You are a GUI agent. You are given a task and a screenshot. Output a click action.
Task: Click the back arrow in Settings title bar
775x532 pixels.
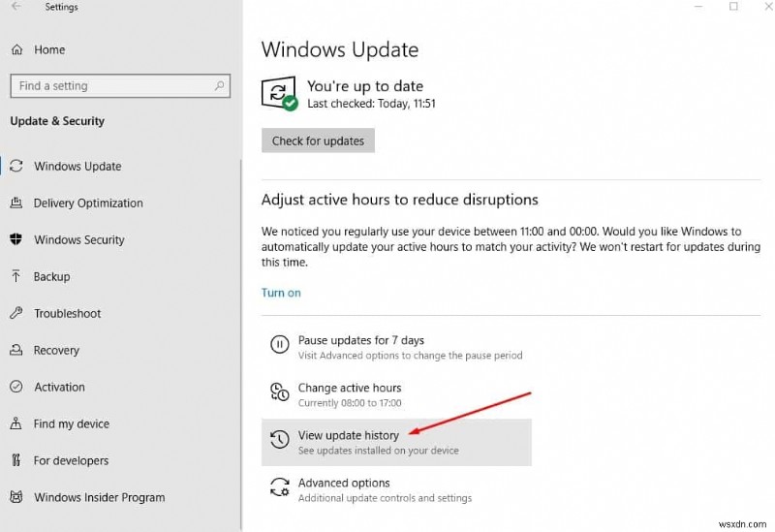point(16,7)
